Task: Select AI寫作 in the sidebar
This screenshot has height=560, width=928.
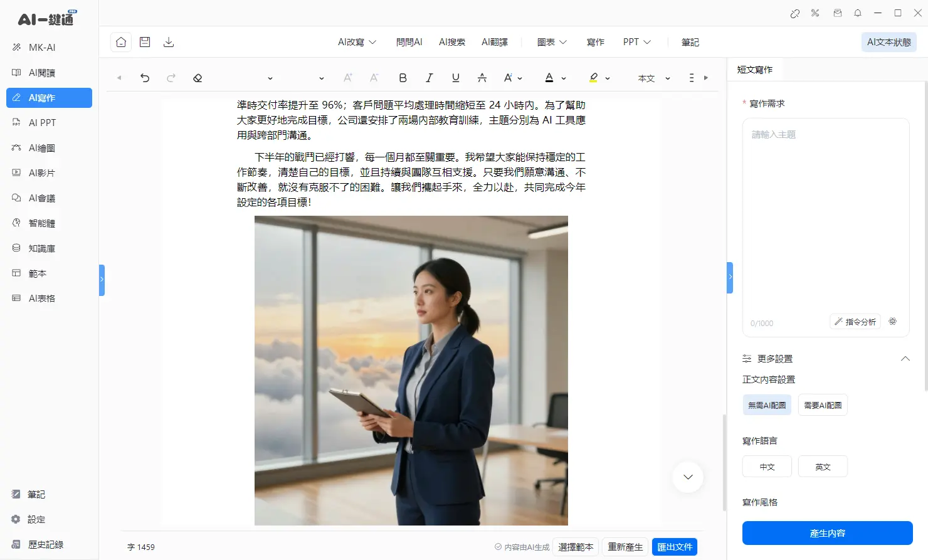Action: pyautogui.click(x=49, y=98)
